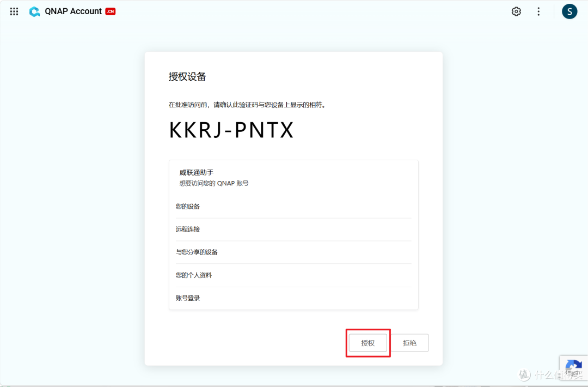The height and width of the screenshot is (387, 588).
Task: Click the 授权设备 heading
Action: (187, 76)
